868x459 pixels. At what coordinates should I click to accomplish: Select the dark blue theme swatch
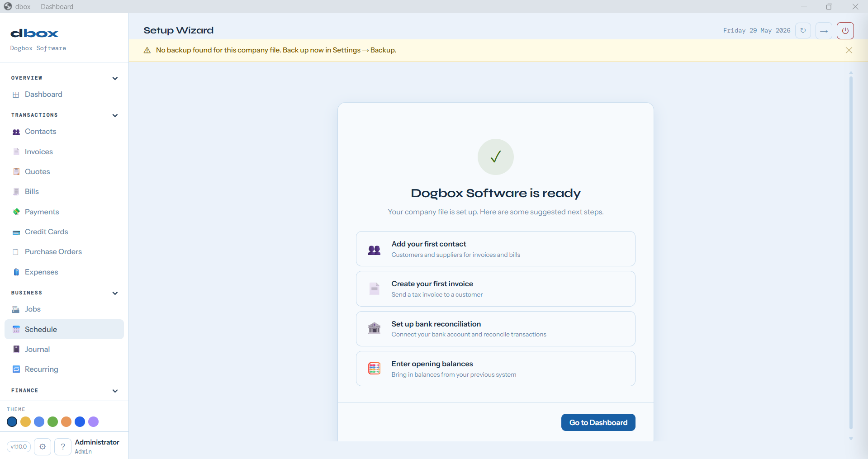point(12,422)
